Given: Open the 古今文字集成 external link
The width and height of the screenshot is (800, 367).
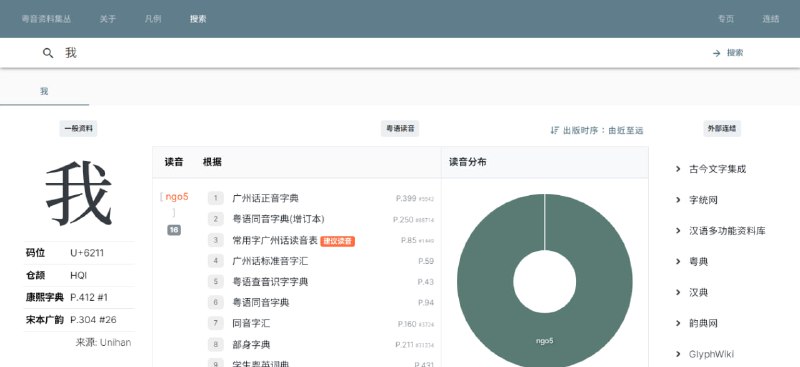Looking at the screenshot, I should [x=717, y=169].
